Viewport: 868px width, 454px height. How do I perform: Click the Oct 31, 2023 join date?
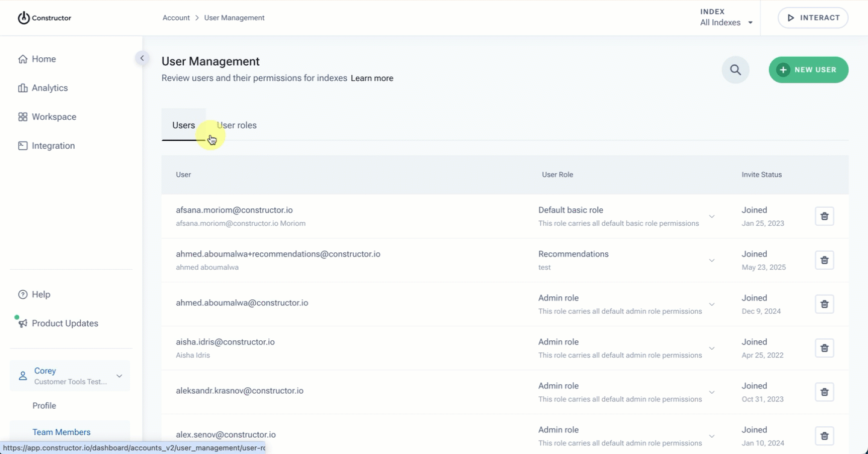pos(763,399)
